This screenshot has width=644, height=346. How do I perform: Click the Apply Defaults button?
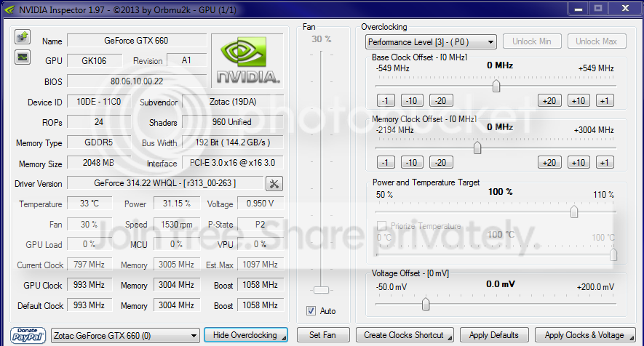pos(494,335)
